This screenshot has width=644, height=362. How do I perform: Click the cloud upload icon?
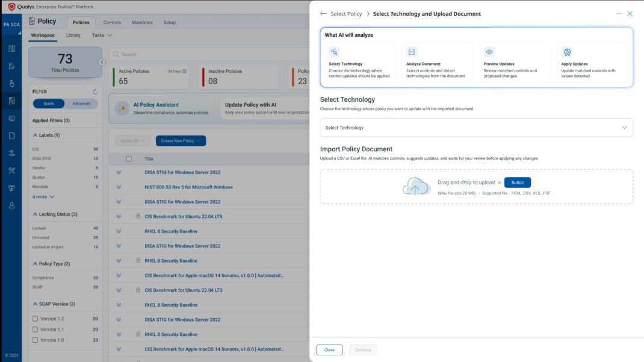tap(416, 186)
